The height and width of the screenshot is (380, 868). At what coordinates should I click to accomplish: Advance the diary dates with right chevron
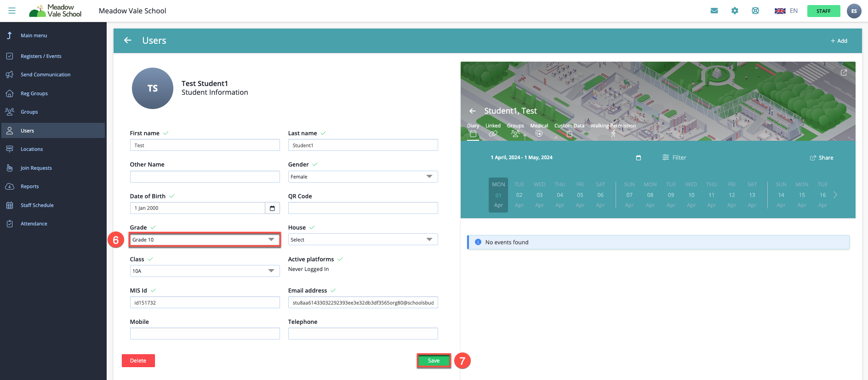[835, 195]
